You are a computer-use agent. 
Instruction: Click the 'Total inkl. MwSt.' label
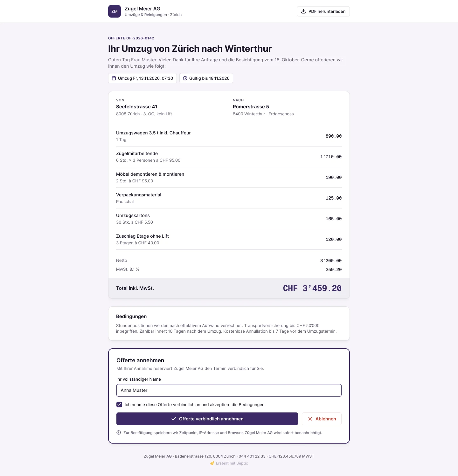tap(135, 288)
